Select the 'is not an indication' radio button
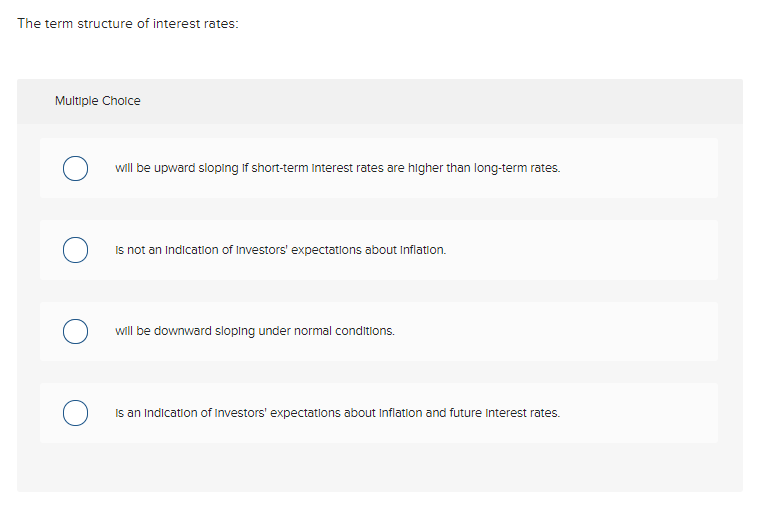 tap(75, 250)
